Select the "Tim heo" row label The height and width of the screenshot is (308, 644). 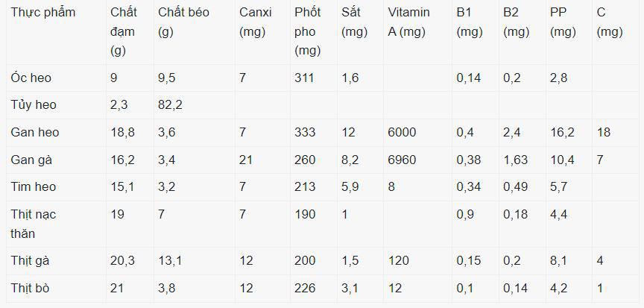click(34, 186)
